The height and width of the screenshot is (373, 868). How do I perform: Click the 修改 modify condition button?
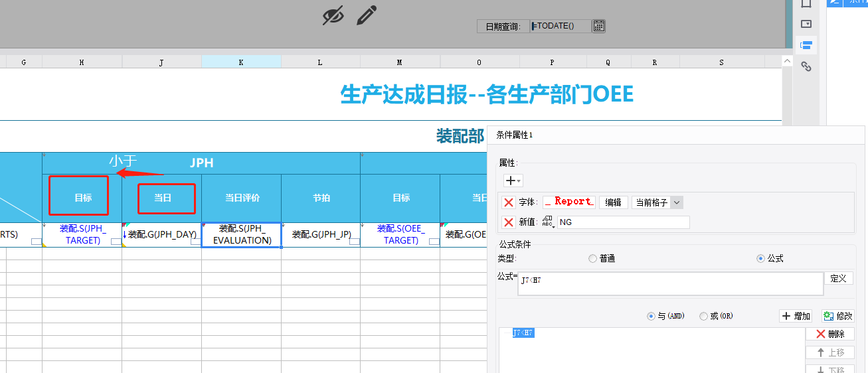837,316
